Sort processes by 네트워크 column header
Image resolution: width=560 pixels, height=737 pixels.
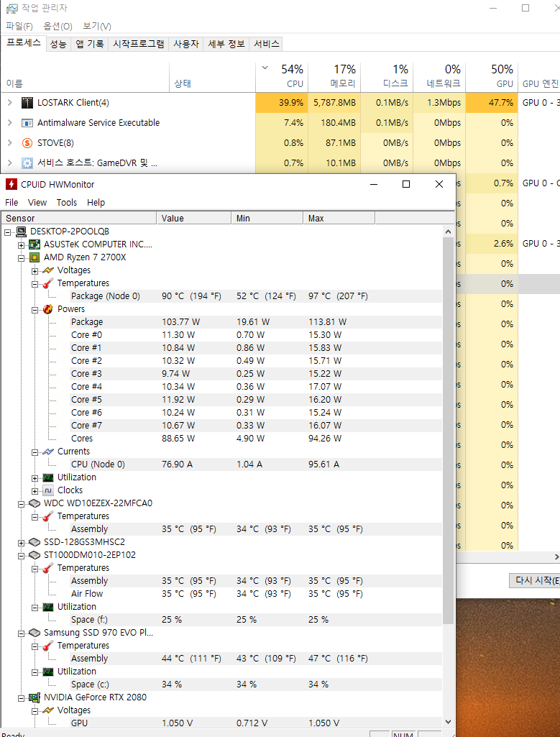coord(439,77)
